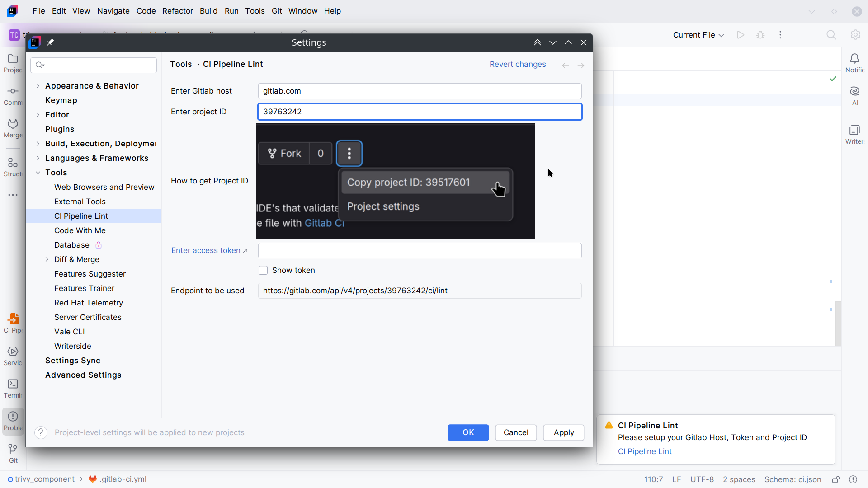Expand Build, Execution, Deployment node
Image resolution: width=868 pixels, height=488 pixels.
tap(38, 144)
